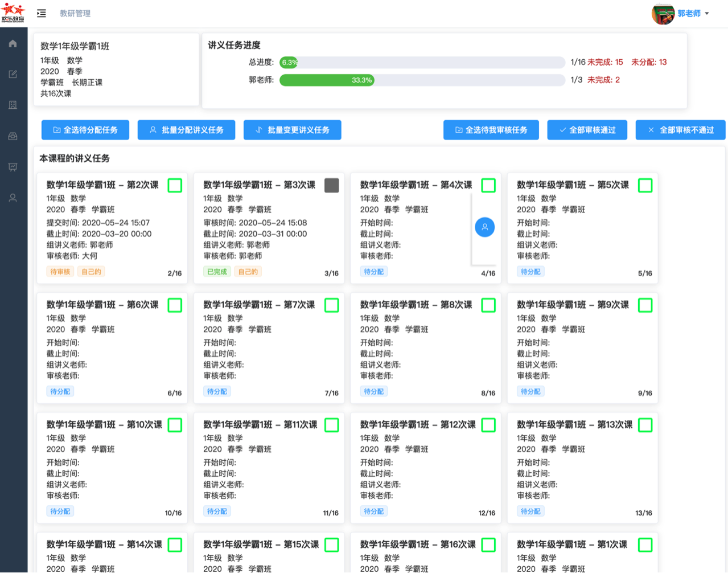
Task: Click the 待审核 tag on 第2次课
Action: click(x=60, y=272)
